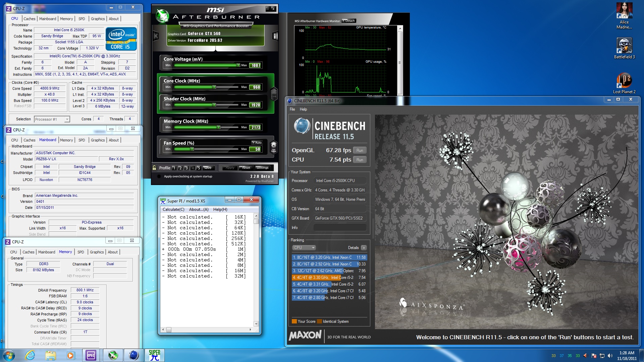Select Afterburner profile 2
The image size is (644, 362).
(x=180, y=168)
